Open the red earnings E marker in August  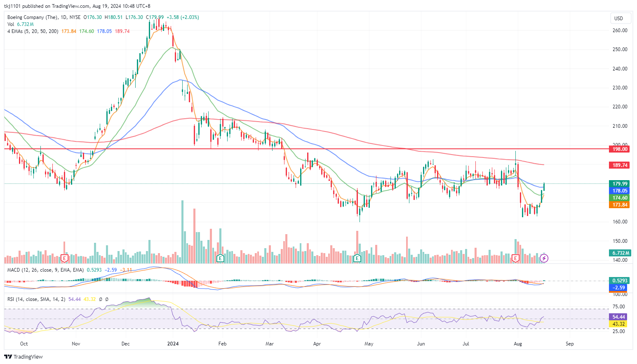pos(515,258)
